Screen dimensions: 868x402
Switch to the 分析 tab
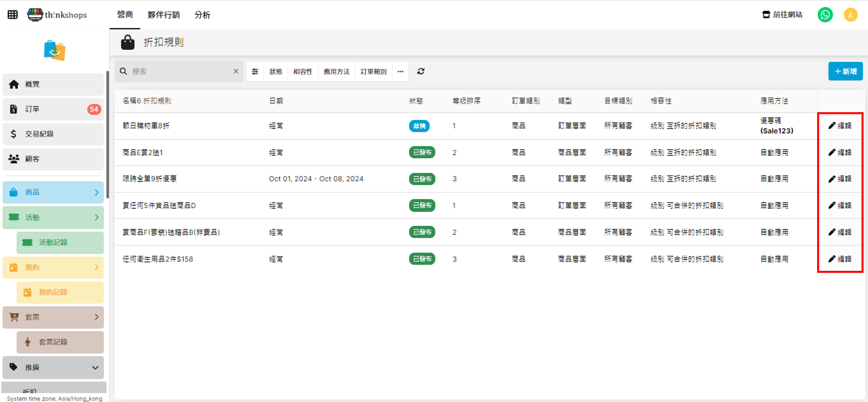(202, 15)
